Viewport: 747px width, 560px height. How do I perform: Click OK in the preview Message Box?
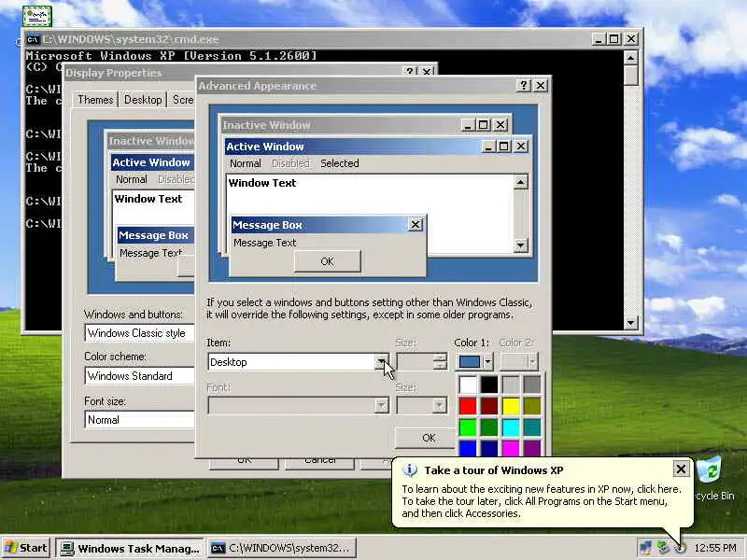click(328, 261)
